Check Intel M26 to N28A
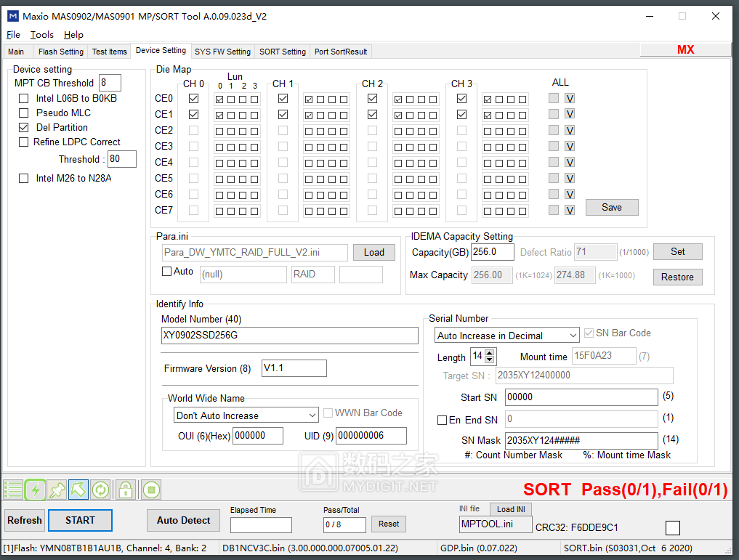The height and width of the screenshot is (560, 739). point(23,179)
